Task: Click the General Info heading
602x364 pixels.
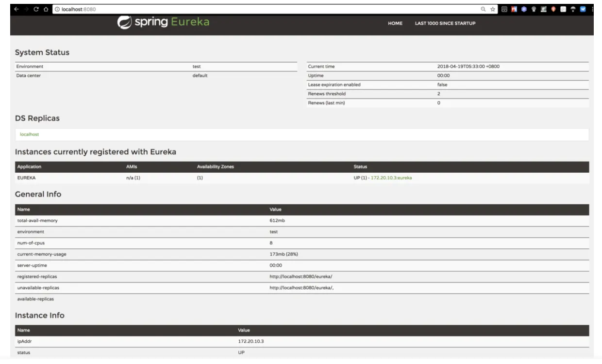Action: (x=38, y=194)
